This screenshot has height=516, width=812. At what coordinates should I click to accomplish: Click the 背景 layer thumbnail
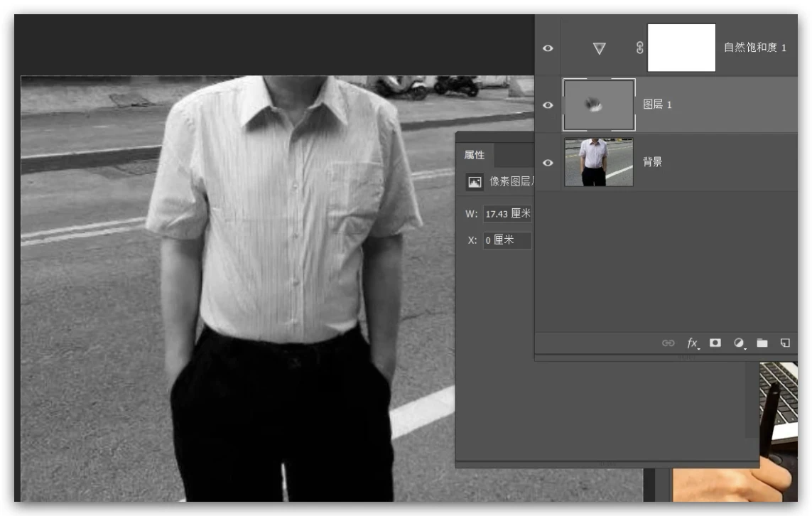[x=598, y=163]
